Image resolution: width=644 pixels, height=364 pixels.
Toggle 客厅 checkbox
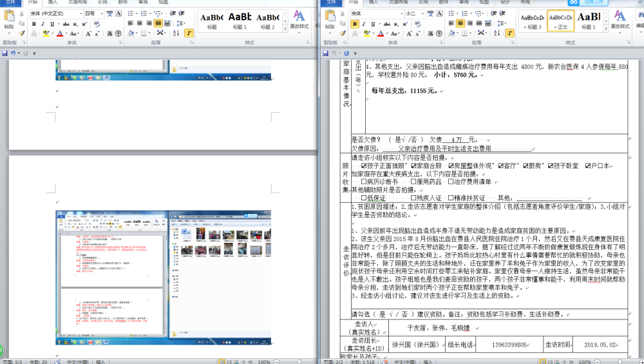click(500, 166)
